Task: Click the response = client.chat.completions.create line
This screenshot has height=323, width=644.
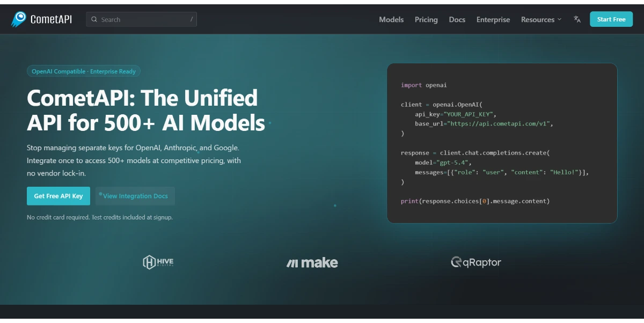Action: [x=475, y=153]
